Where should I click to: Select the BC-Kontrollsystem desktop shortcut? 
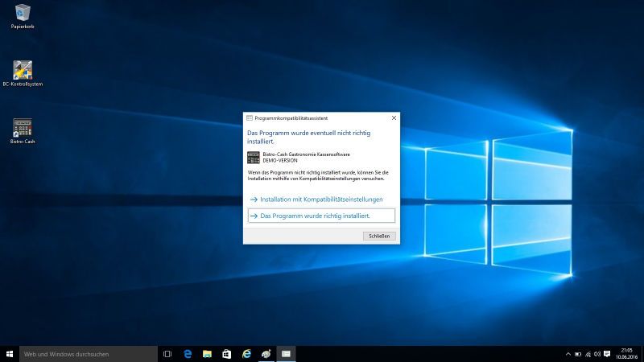pos(23,74)
